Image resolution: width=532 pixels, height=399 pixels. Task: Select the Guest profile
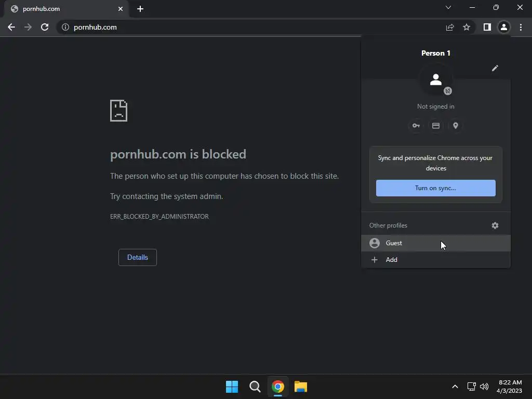click(x=436, y=243)
